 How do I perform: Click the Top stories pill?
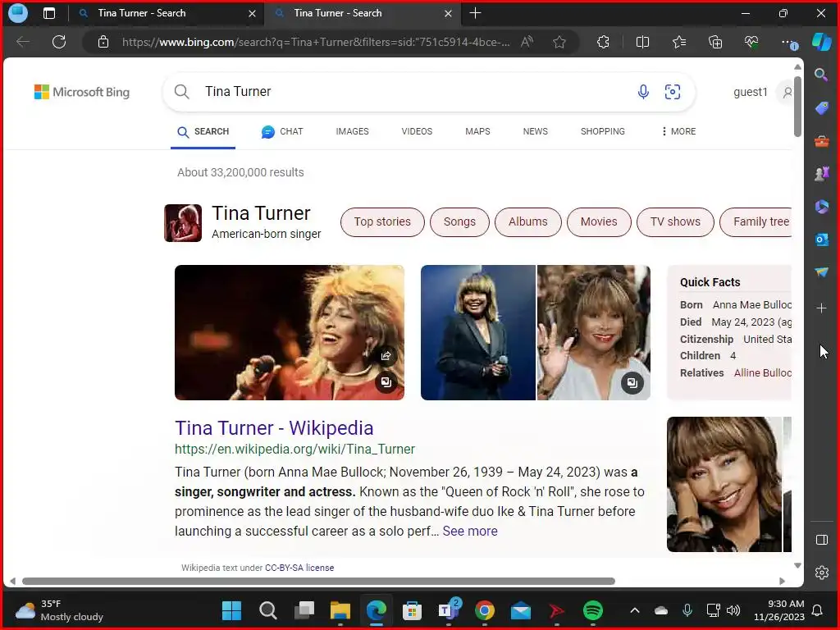click(382, 221)
